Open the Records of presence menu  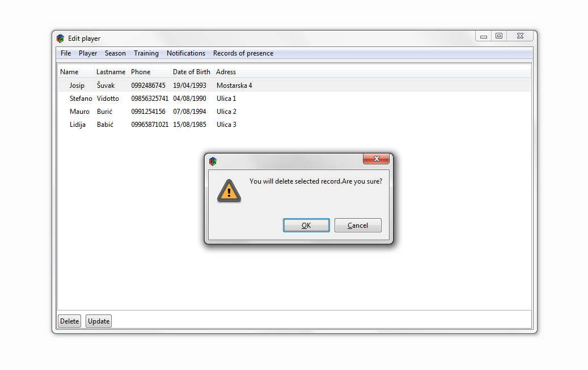pyautogui.click(x=243, y=53)
